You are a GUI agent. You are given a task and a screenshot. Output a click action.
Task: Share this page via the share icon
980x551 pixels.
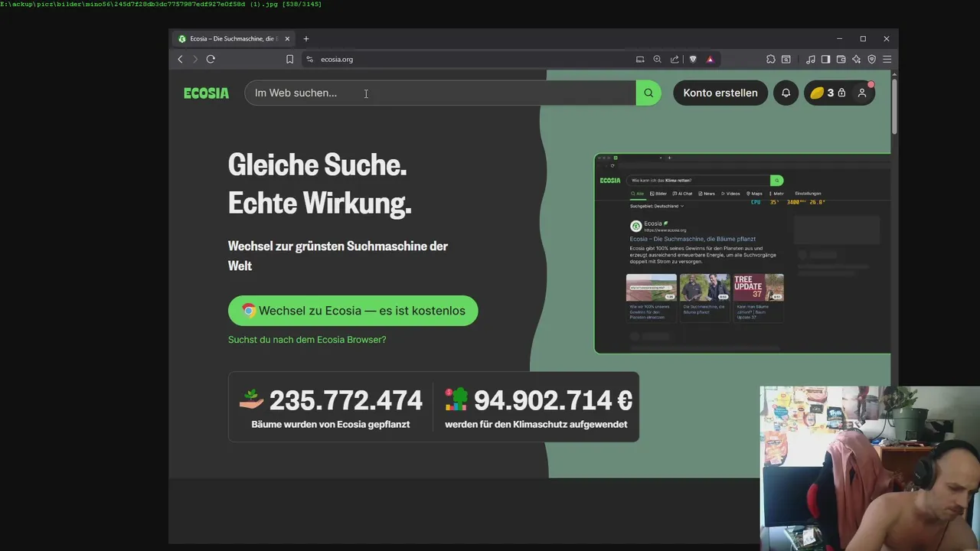click(675, 59)
